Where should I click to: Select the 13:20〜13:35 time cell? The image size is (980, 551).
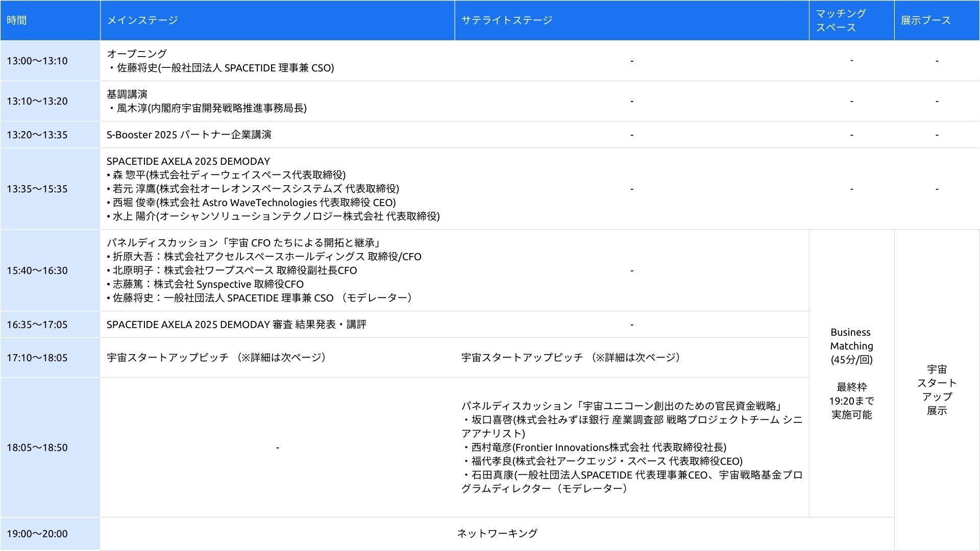point(50,135)
